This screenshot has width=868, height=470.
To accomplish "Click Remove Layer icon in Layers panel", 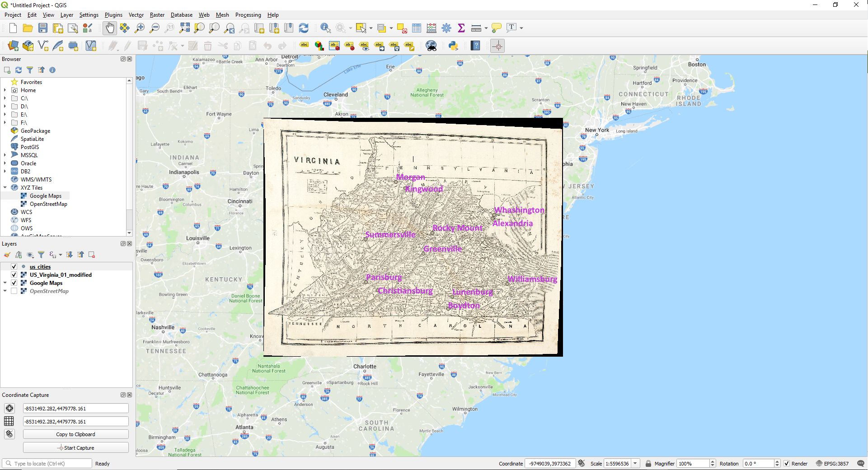I will (92, 255).
